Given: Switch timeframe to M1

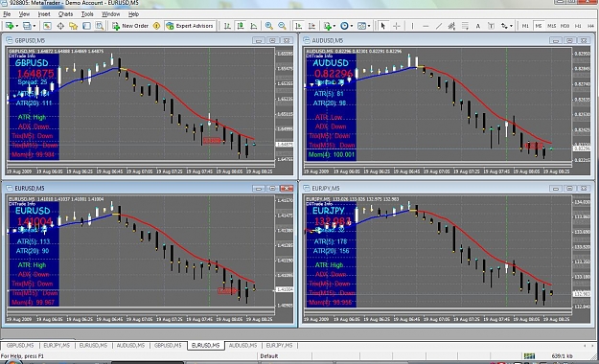Looking at the screenshot, I should (525, 26).
